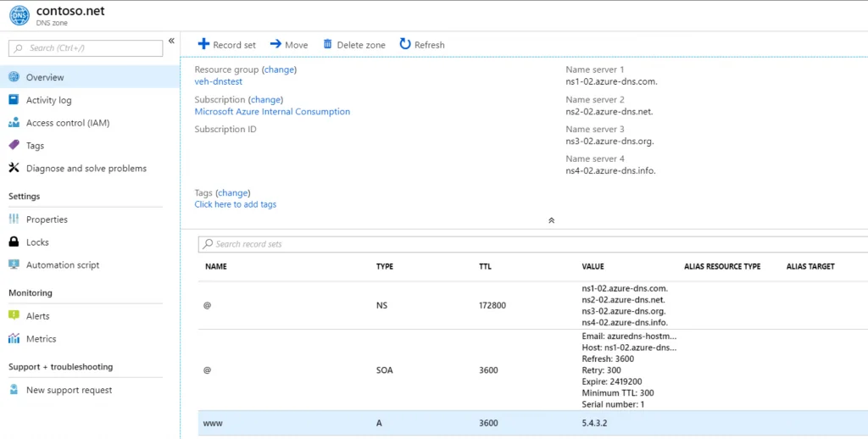The image size is (868, 439).
Task: Open the veh-dnstest resource group link
Action: [x=218, y=81]
